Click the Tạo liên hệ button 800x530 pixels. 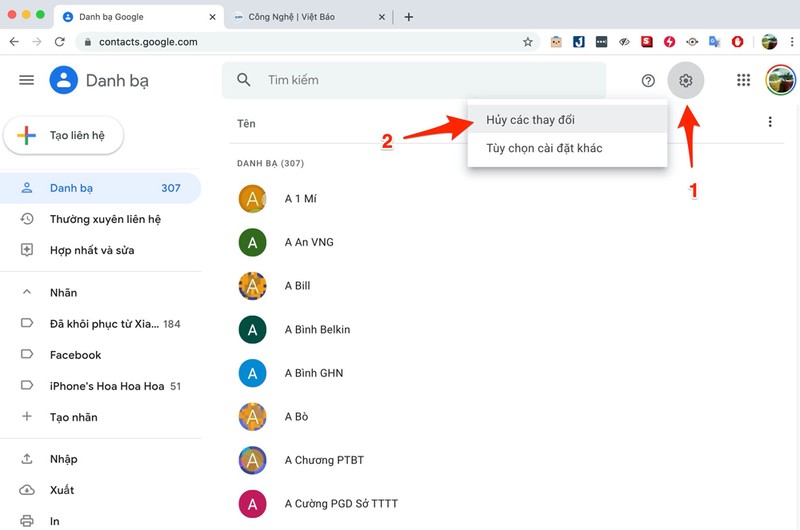pyautogui.click(x=63, y=136)
